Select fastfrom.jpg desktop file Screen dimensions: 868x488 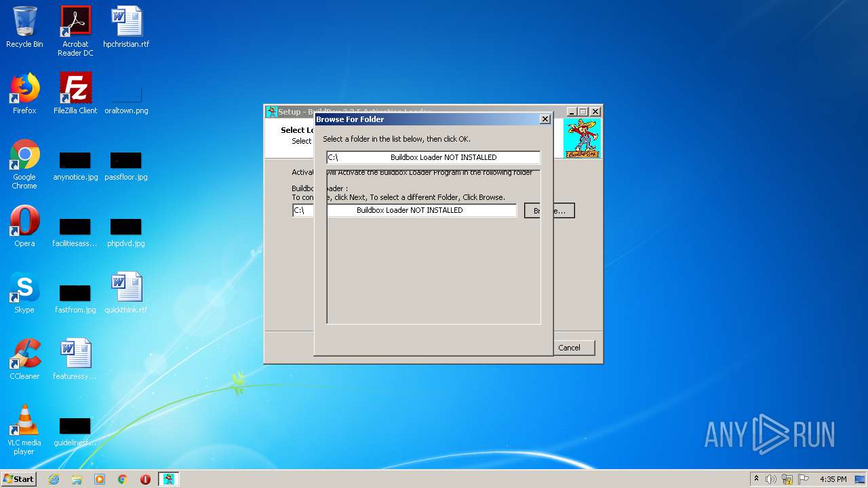(x=75, y=300)
